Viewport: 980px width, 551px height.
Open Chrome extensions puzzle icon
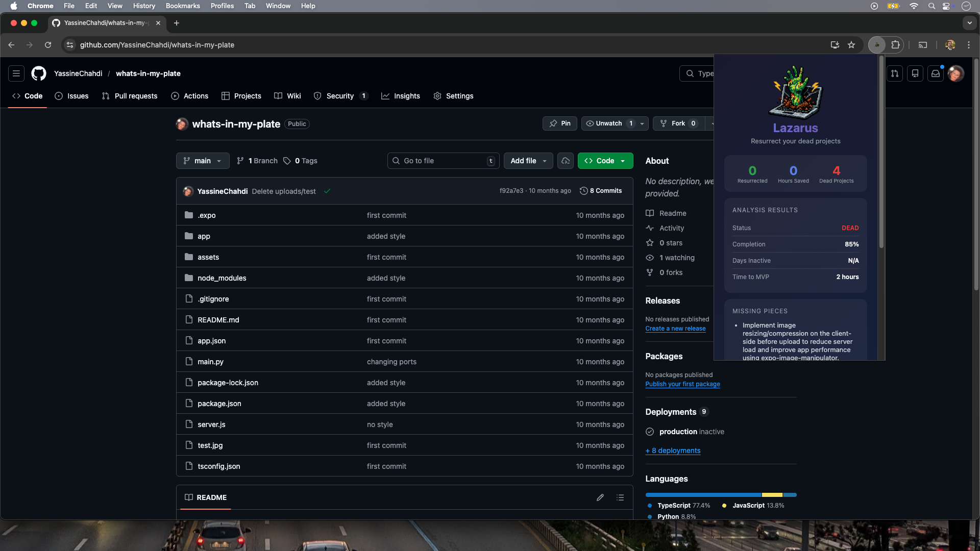pos(895,45)
